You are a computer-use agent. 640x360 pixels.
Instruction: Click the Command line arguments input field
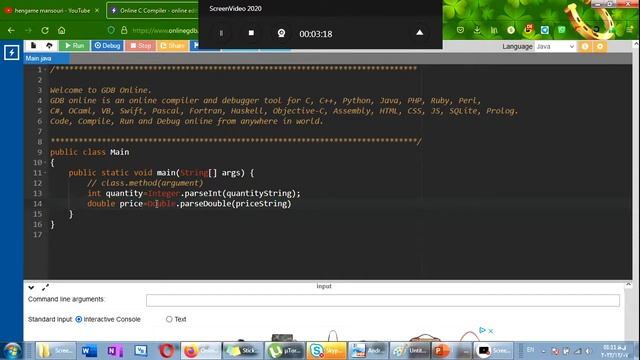click(x=382, y=300)
